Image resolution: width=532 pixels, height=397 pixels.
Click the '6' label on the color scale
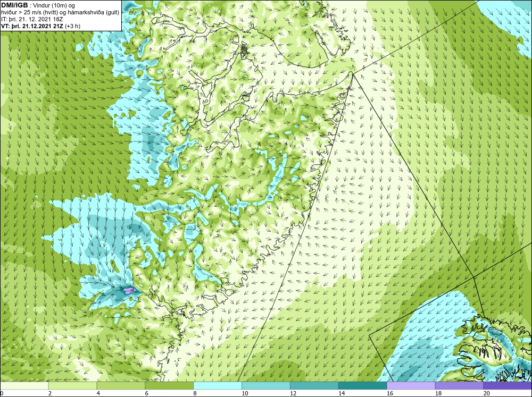(x=147, y=393)
